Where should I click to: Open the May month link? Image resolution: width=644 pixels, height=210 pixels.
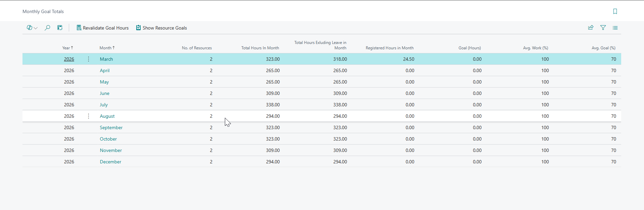tap(104, 82)
